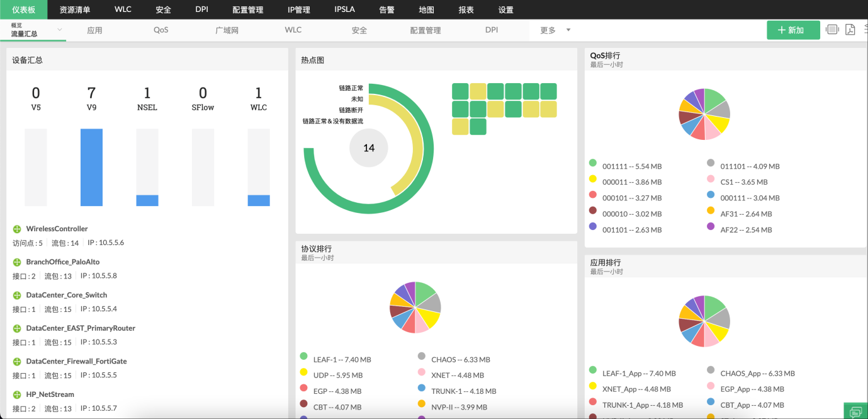Open the 报表 reports menu
This screenshot has height=419, width=868.
466,10
